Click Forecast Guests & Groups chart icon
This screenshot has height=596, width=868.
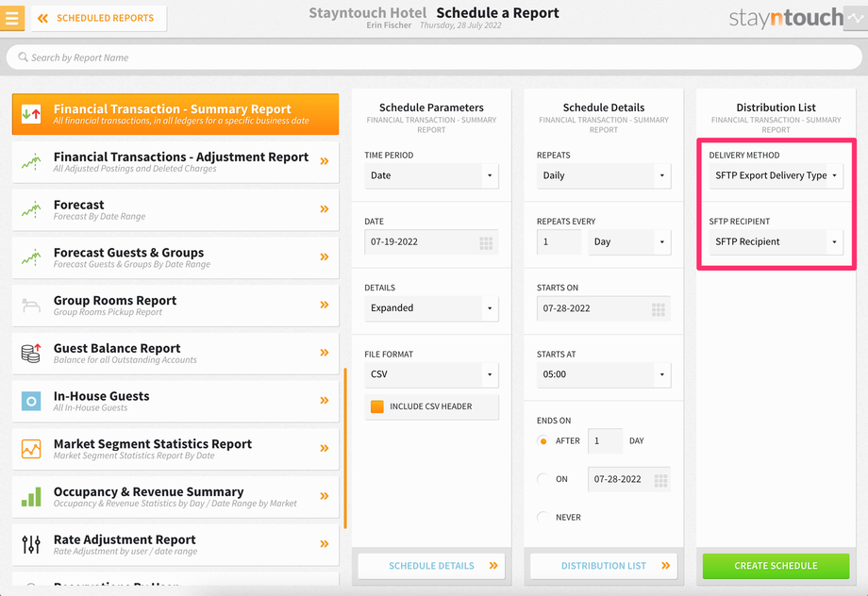click(x=31, y=257)
